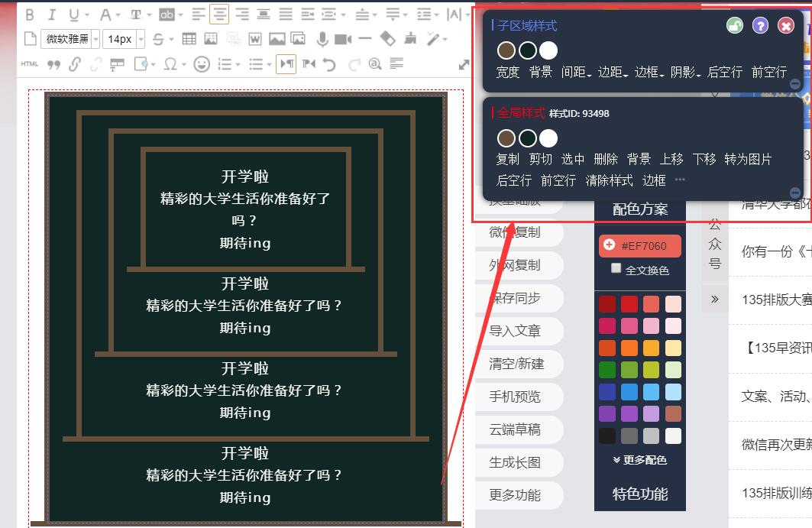This screenshot has width=812, height=528.
Task: Create a new blank document
Action: [31, 38]
